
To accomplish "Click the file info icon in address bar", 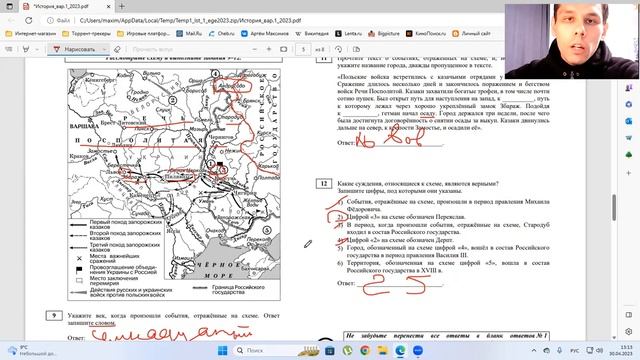I will (50, 20).
